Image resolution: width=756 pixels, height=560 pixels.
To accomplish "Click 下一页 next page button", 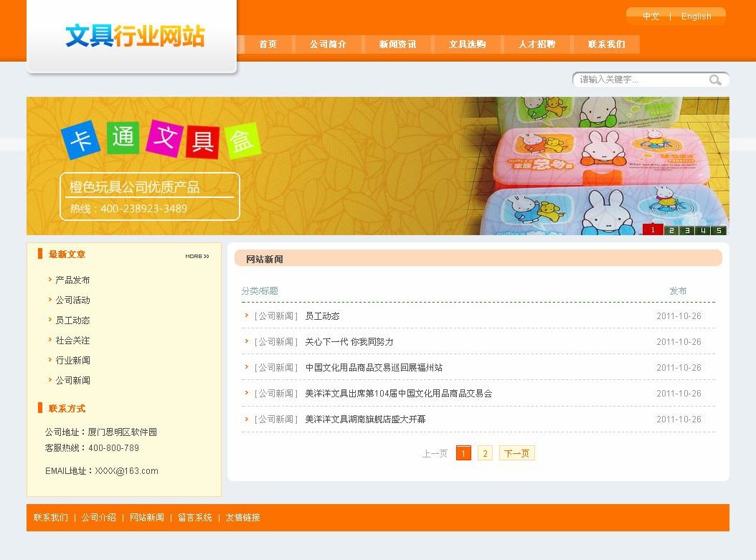I will click(516, 453).
